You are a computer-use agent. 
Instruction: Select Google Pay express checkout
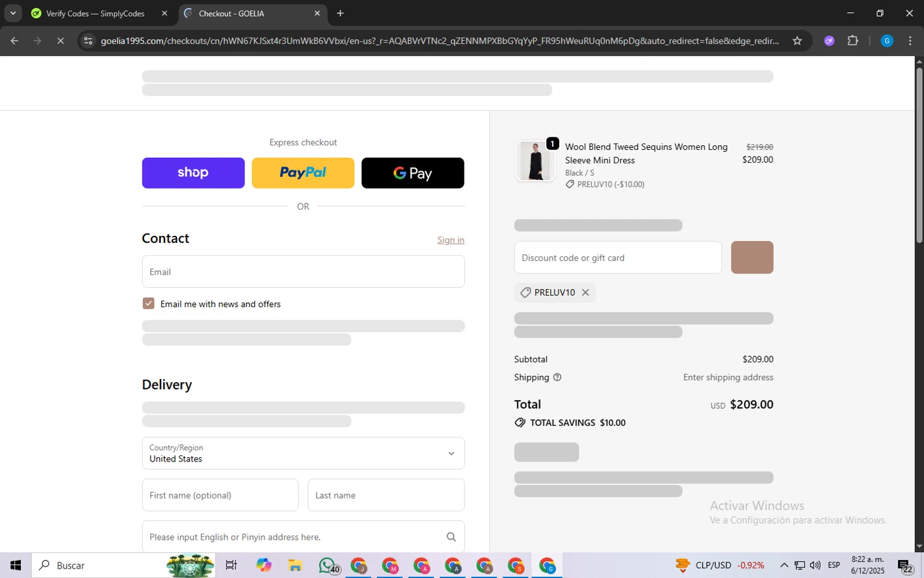point(413,173)
